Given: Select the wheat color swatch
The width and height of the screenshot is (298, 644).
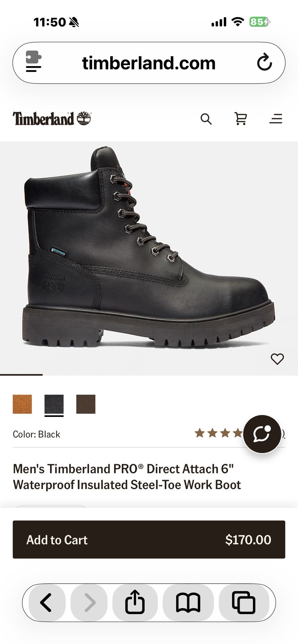Looking at the screenshot, I should tap(22, 404).
